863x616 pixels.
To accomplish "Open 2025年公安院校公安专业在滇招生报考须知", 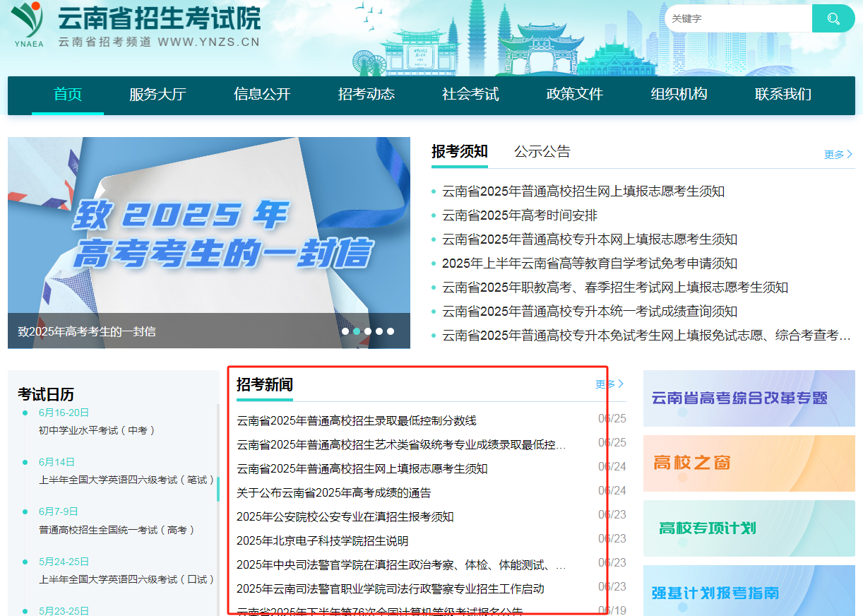I will 345,516.
